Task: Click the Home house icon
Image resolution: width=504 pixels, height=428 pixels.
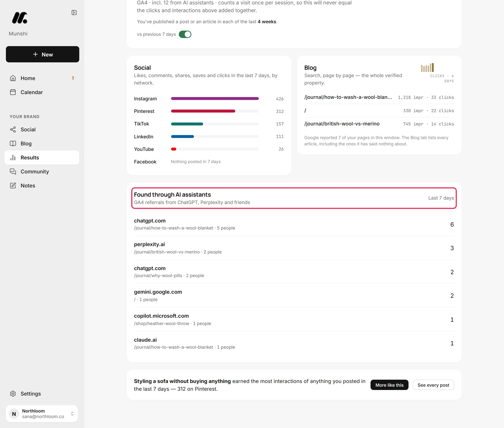Action: [x=13, y=78]
